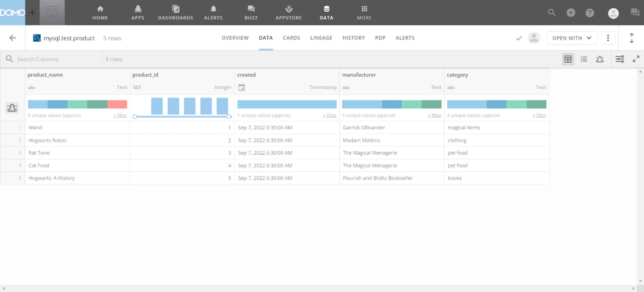
Task: Go back with the left arrow
Action: tap(12, 38)
